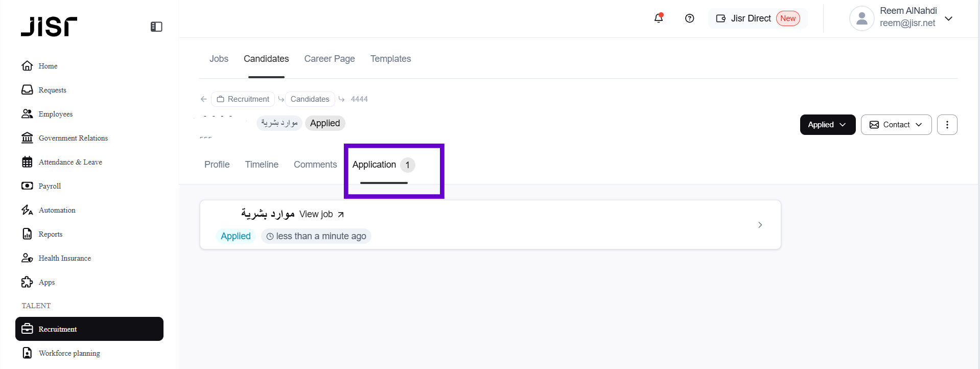
Task: Click the Jisr logo
Action: coord(49,27)
